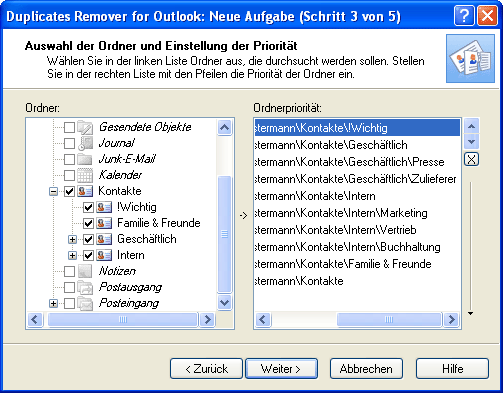
Task: Click the contacts documents wizard image
Action: pos(470,59)
